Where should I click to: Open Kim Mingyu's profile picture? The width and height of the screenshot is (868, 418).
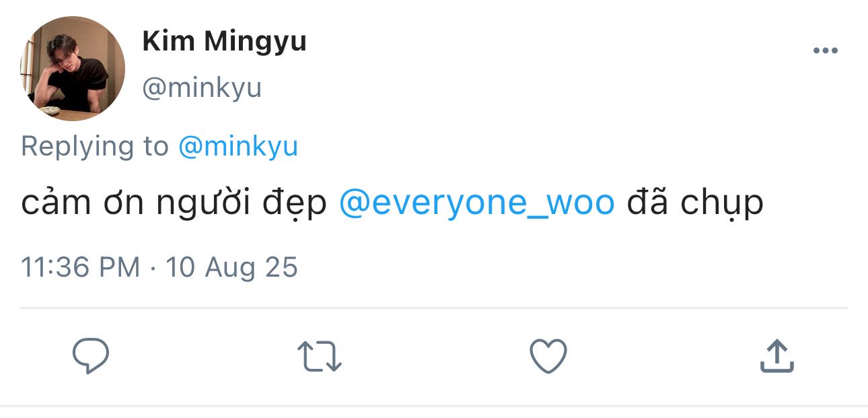[73, 68]
